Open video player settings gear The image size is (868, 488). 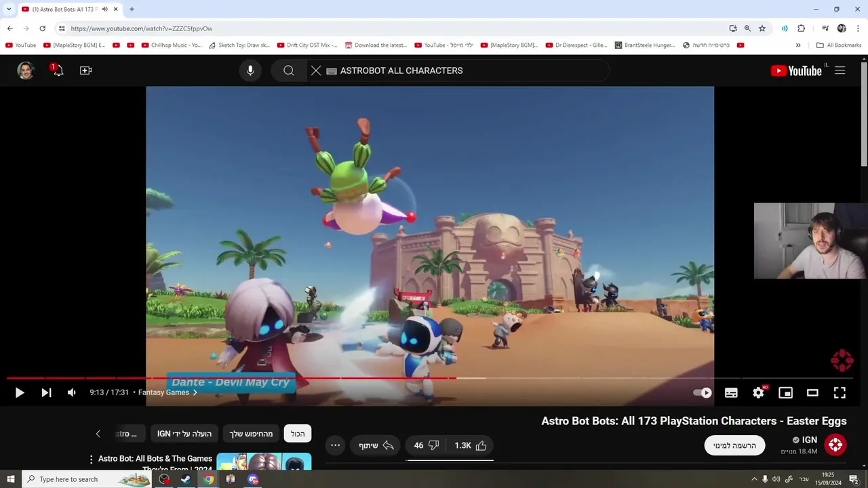click(758, 392)
